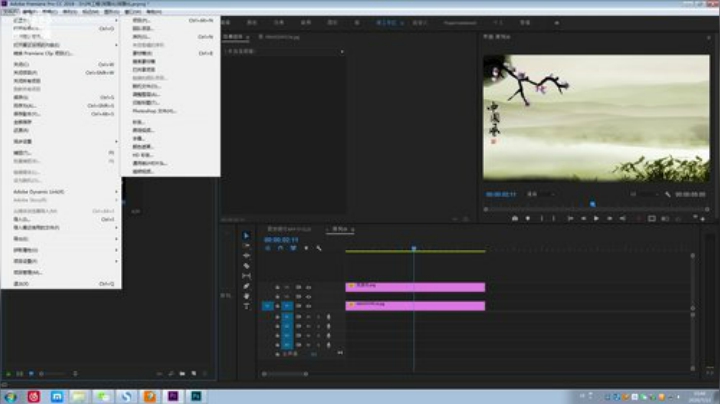
Task: Open the Program monitor button editor plus
Action: point(703,219)
